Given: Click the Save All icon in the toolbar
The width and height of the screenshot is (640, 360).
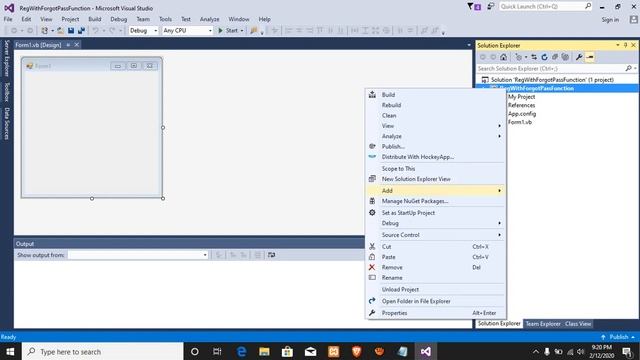Looking at the screenshot, I should click(81, 31).
